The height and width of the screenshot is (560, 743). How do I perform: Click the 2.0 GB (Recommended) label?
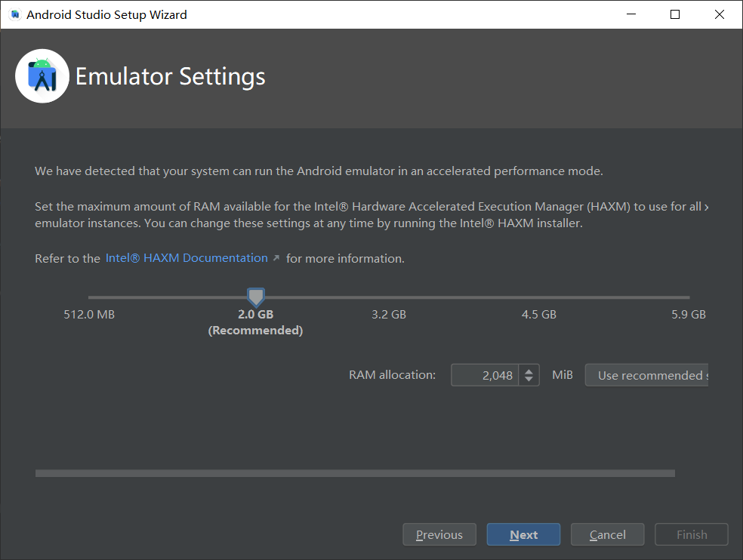255,322
